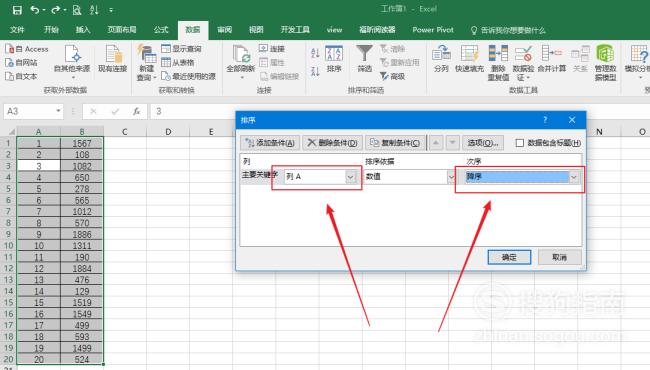Open the 文件 menu tab

17,30
